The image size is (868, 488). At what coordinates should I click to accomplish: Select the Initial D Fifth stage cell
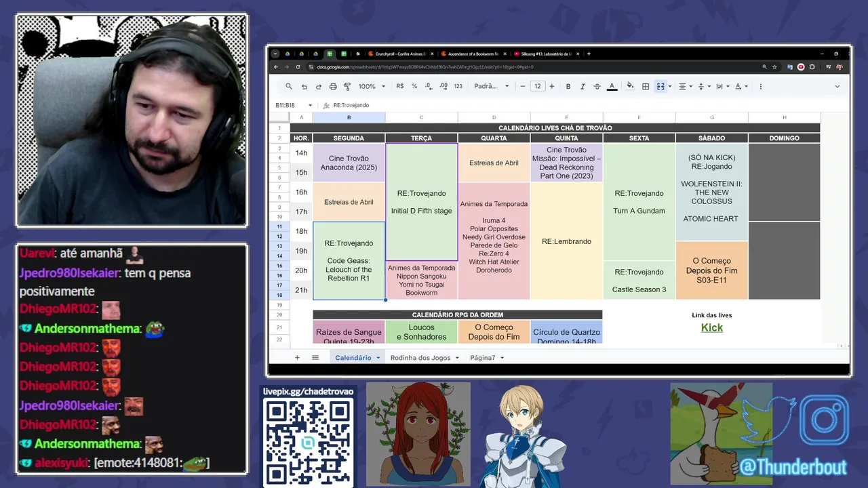421,202
